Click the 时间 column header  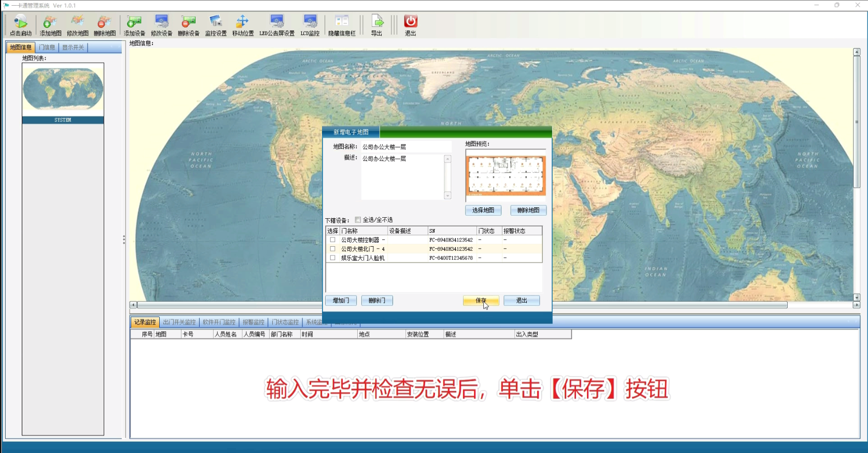329,334
